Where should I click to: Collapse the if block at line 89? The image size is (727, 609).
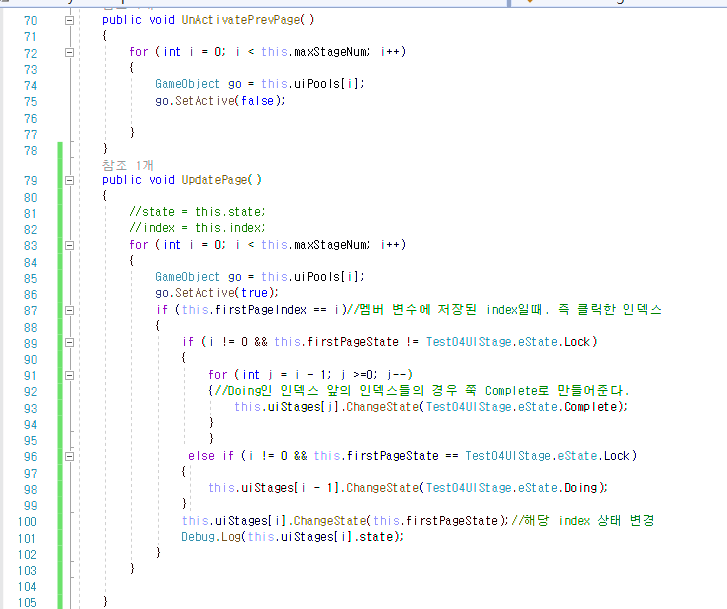69,343
